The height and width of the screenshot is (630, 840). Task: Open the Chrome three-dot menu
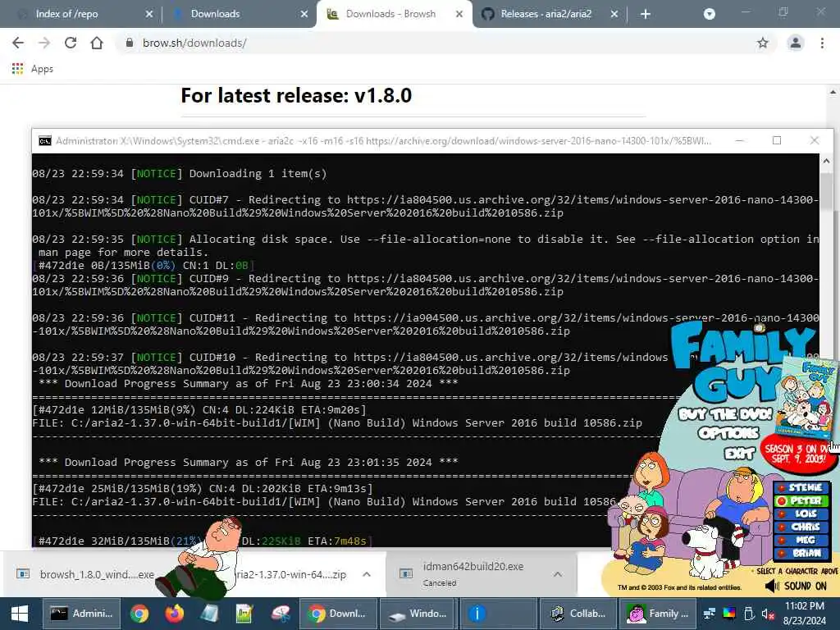tap(822, 43)
